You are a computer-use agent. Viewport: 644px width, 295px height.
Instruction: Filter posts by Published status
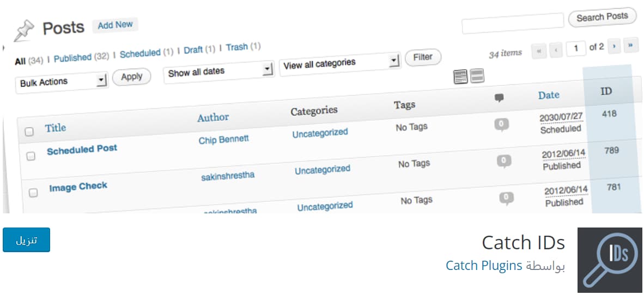tap(72, 57)
